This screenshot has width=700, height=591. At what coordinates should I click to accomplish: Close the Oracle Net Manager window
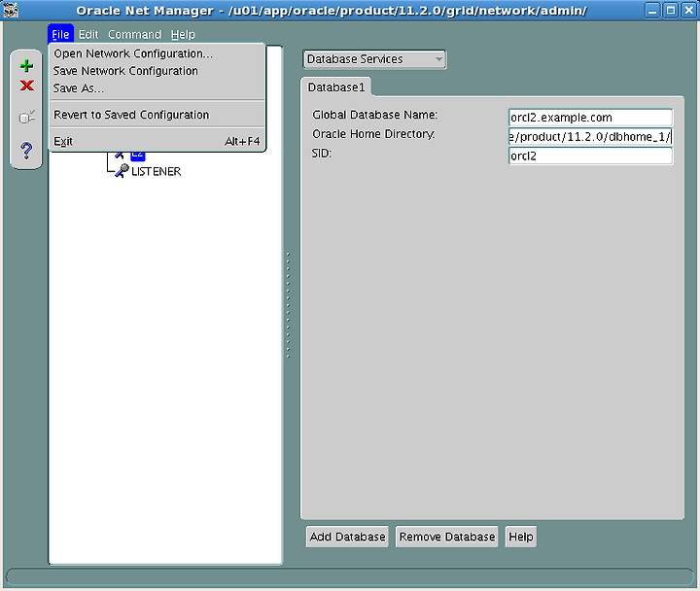click(689, 11)
